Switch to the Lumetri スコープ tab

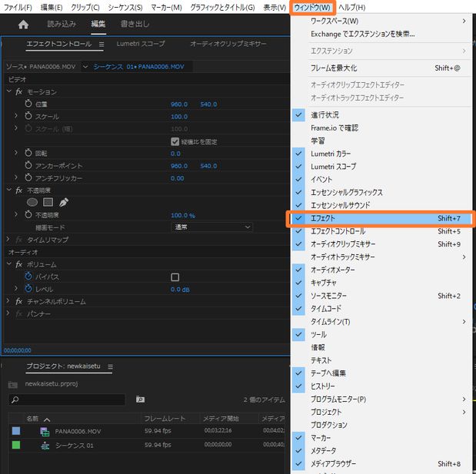pos(141,44)
